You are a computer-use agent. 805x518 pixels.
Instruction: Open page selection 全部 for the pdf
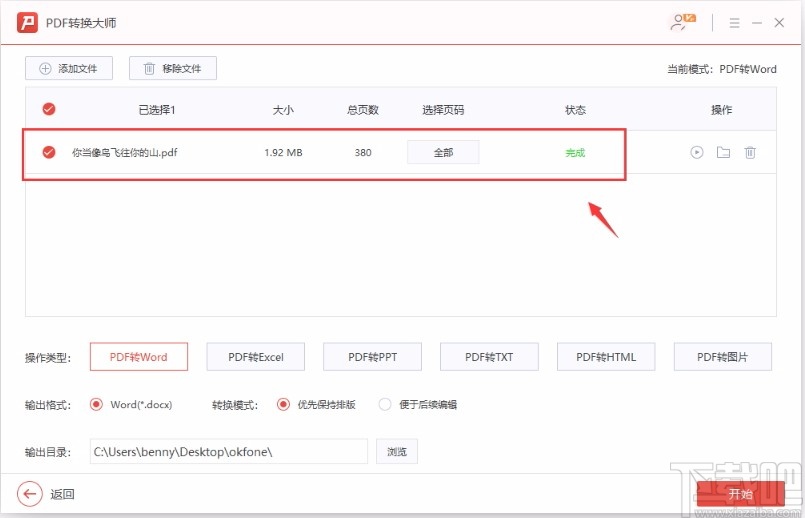[443, 152]
